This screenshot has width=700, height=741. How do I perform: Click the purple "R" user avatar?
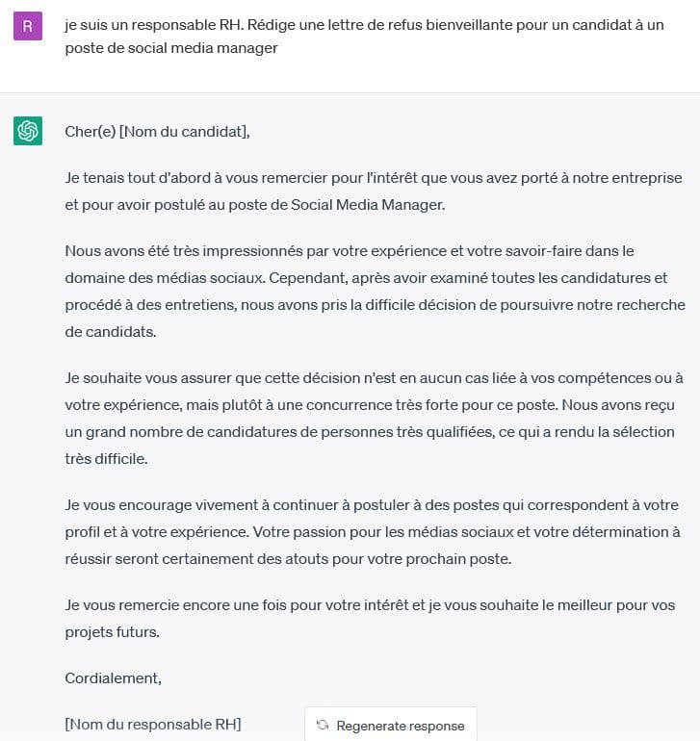(x=28, y=26)
